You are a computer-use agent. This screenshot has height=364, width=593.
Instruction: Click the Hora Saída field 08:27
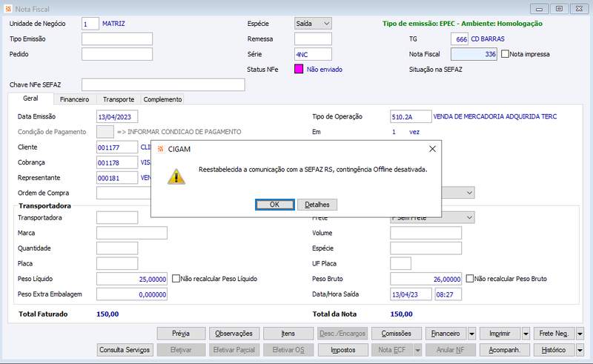point(448,294)
